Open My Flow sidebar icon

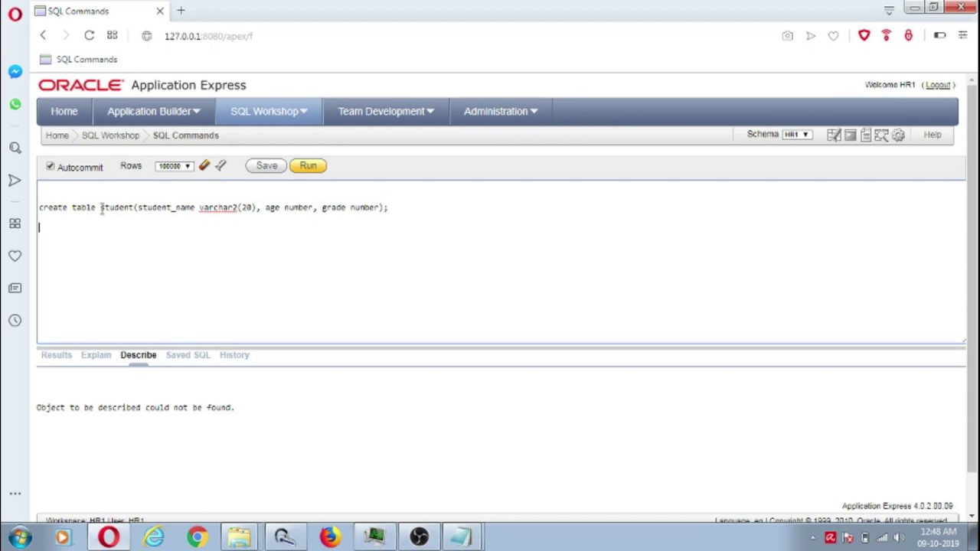point(15,181)
